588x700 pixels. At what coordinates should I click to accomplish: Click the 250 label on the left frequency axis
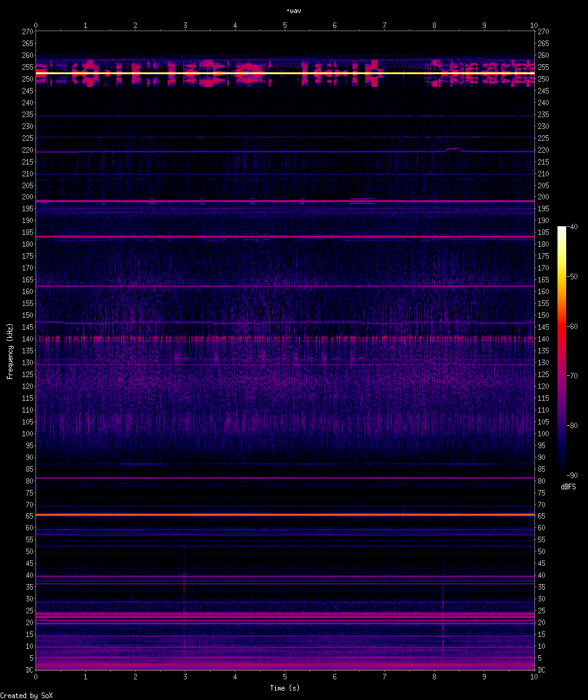coord(27,79)
